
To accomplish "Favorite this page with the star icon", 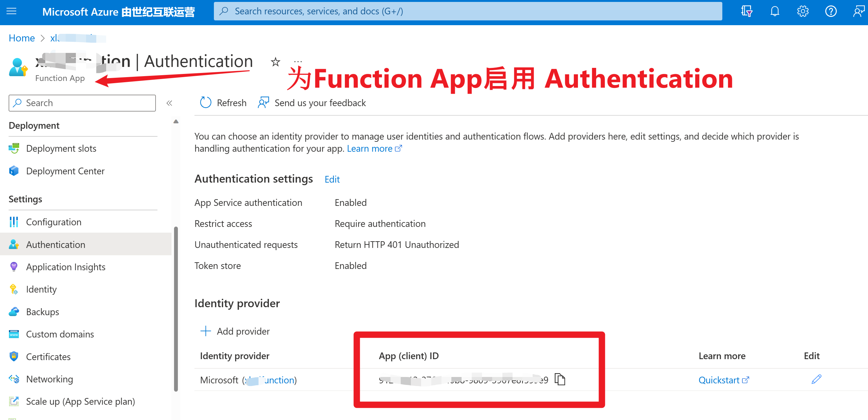I will [275, 62].
